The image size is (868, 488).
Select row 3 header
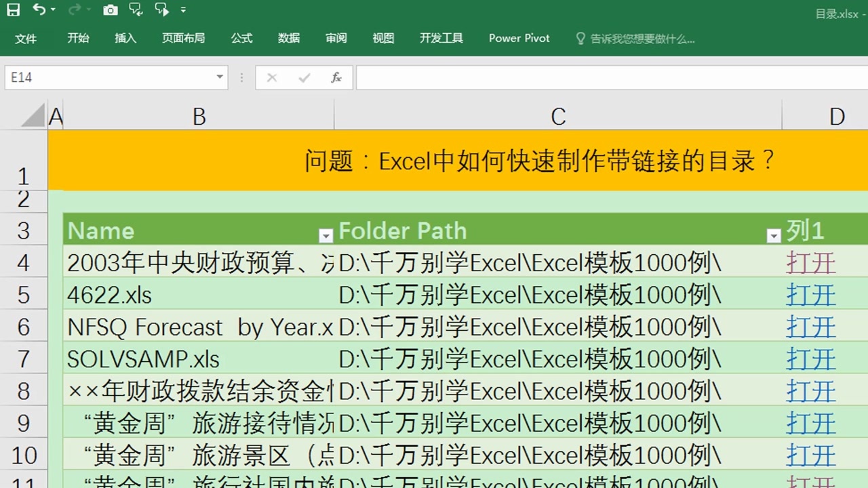pos(24,230)
